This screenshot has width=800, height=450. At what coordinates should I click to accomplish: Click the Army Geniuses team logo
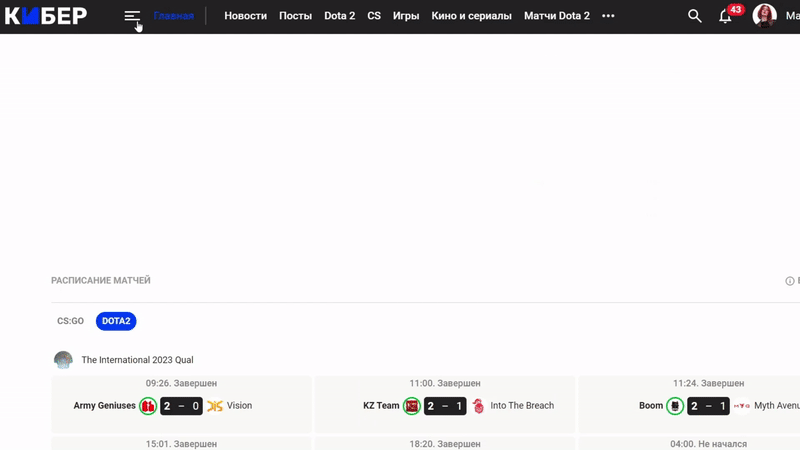(148, 406)
